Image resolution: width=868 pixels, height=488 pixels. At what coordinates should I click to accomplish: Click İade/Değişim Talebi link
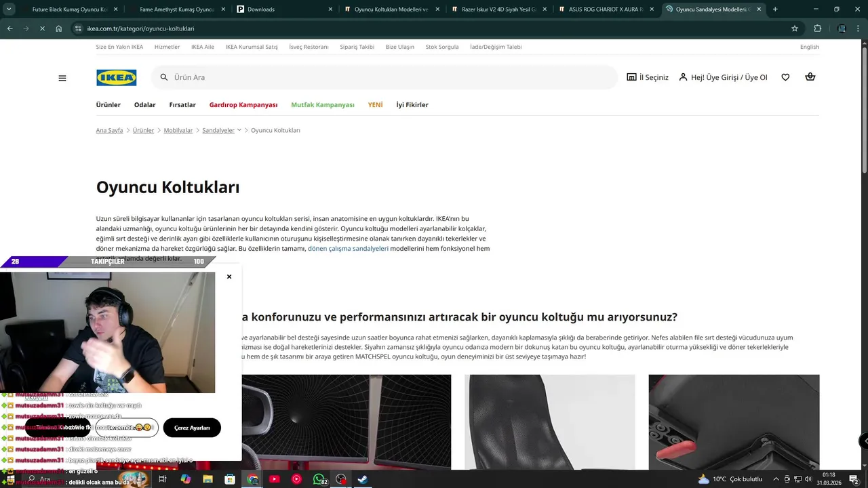[496, 47]
